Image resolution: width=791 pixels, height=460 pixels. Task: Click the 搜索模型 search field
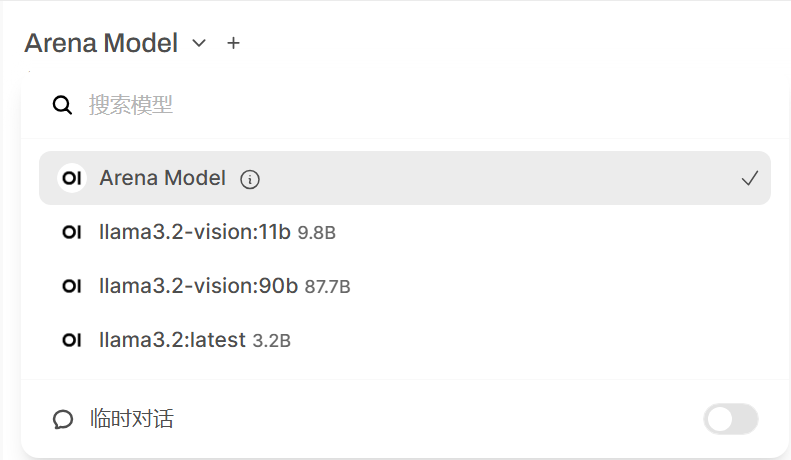coord(400,105)
